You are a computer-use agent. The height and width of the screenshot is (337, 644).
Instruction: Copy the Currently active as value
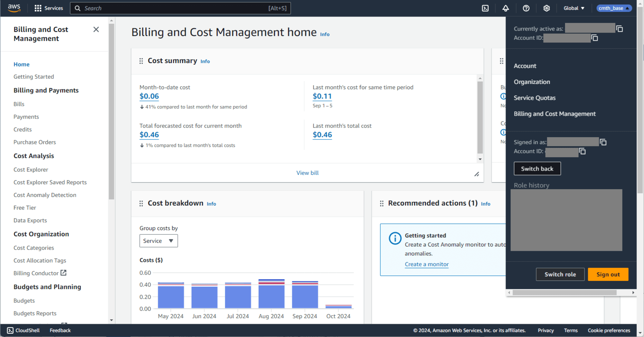coord(620,29)
